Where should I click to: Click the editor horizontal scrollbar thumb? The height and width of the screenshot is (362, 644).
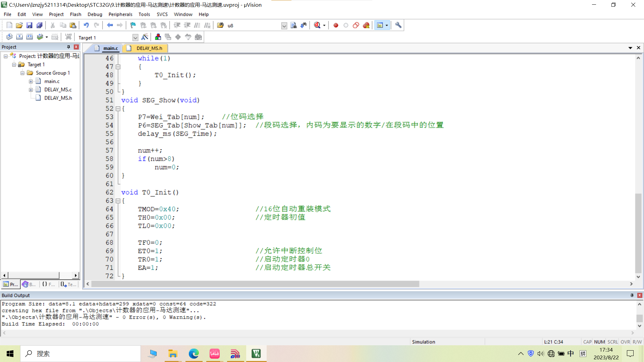[x=255, y=284]
